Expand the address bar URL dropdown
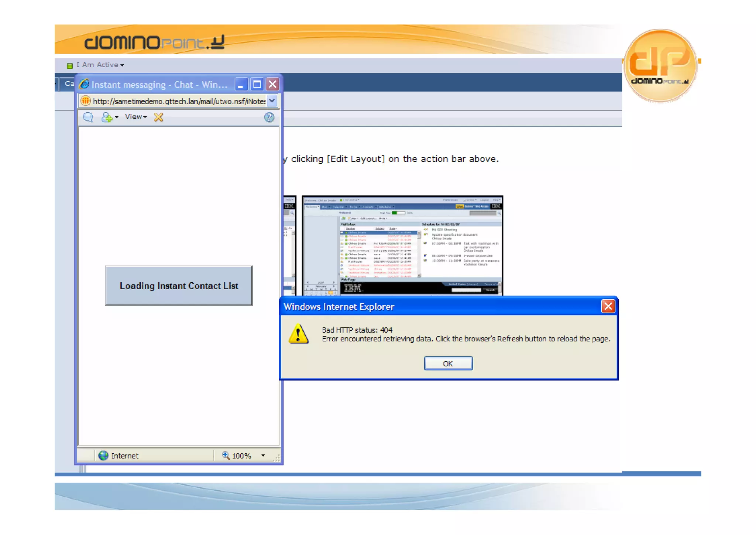 272,100
